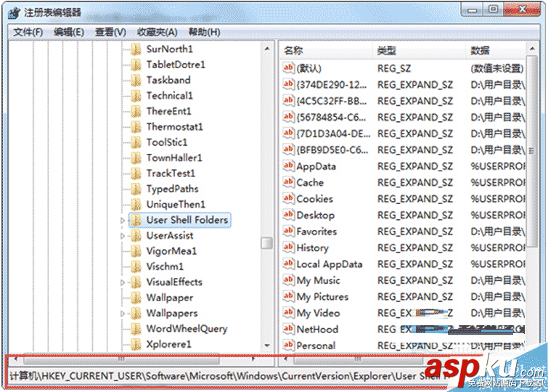Click the values pane vertical scrollbar thumb
Image resolution: width=548 pixels, height=392 pixels.
pyautogui.click(x=532, y=151)
